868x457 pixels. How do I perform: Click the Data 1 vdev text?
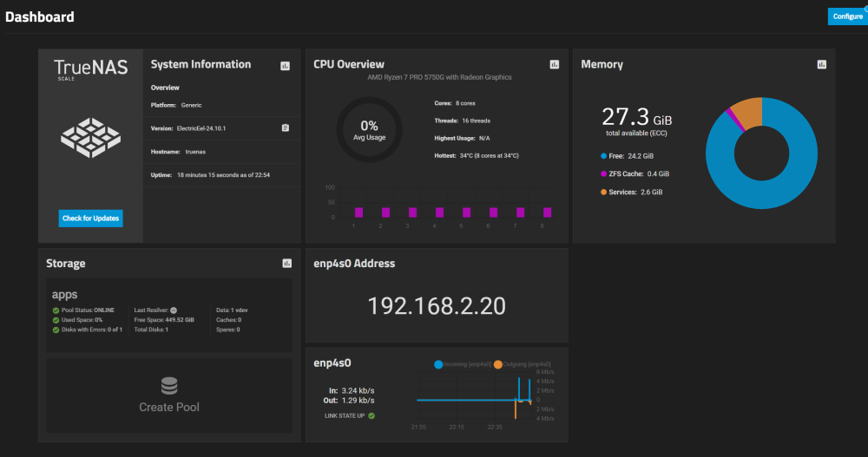[x=232, y=310]
